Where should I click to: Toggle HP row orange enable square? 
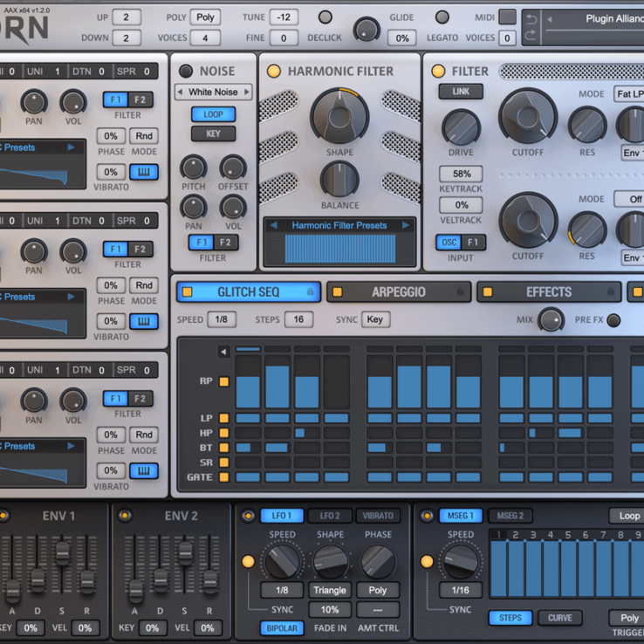tap(224, 433)
